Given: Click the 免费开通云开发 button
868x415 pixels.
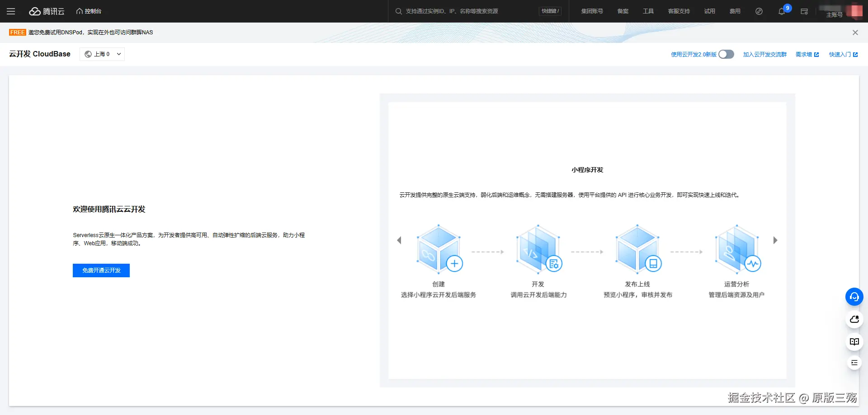Looking at the screenshot, I should pyautogui.click(x=101, y=270).
